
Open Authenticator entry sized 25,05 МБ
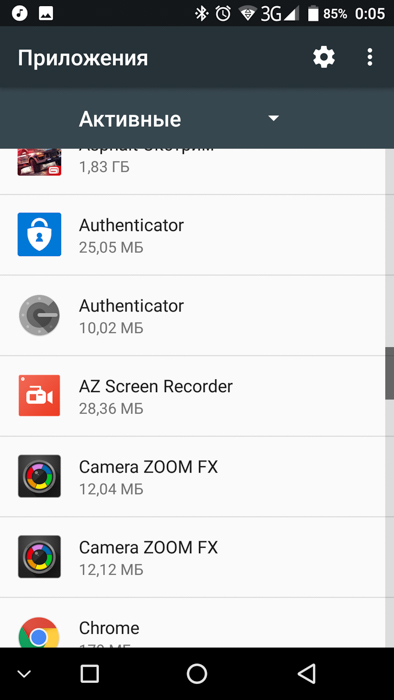192,235
